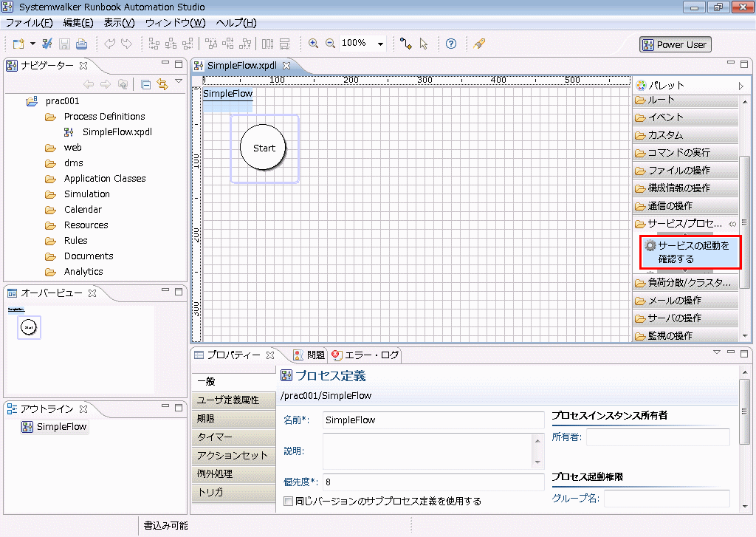Screen dimensions: 756x537
Task: Select the Analytics folder
Action: point(83,272)
